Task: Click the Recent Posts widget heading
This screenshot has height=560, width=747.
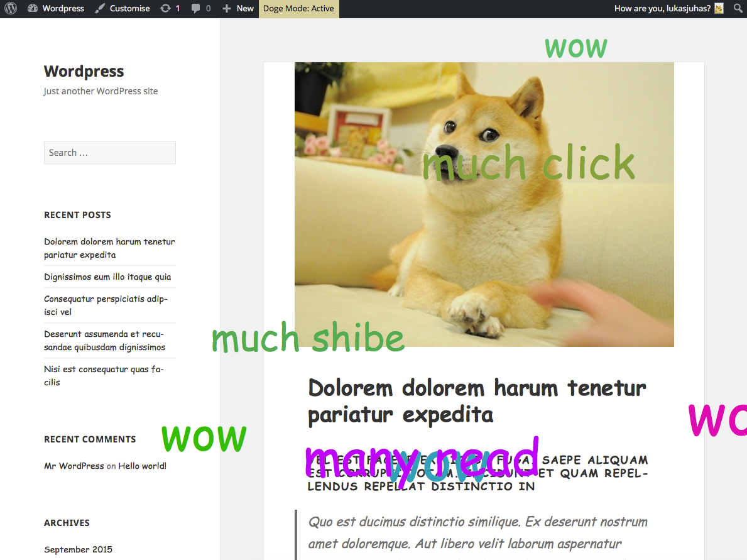Action: pyautogui.click(x=77, y=215)
